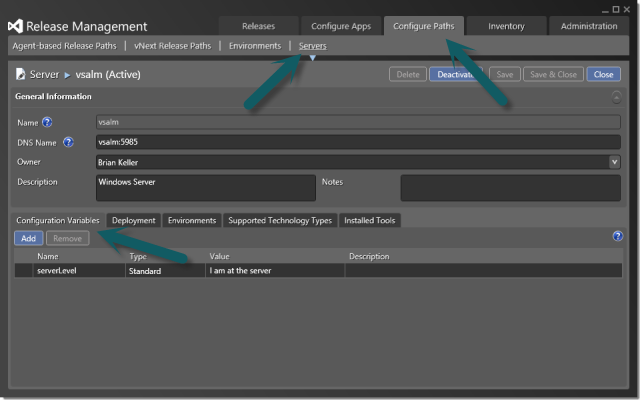Image resolution: width=640 pixels, height=400 pixels.
Task: Click the Save & Close button
Action: coord(553,74)
